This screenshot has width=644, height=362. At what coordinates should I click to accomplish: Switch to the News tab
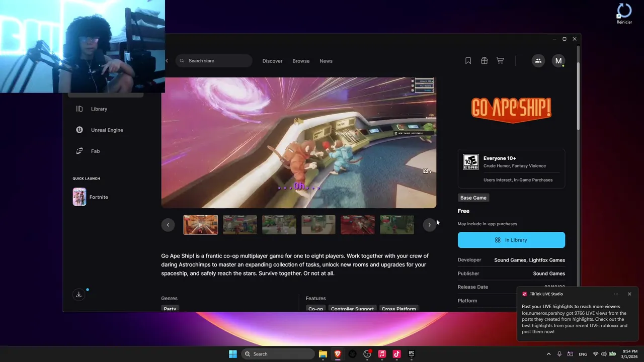click(x=326, y=61)
